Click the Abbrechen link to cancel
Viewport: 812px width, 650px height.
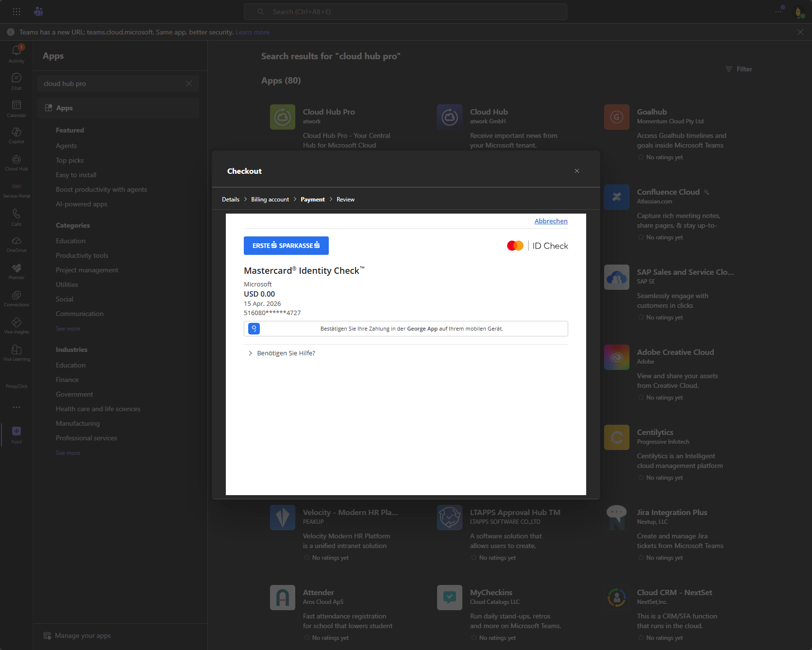point(551,221)
